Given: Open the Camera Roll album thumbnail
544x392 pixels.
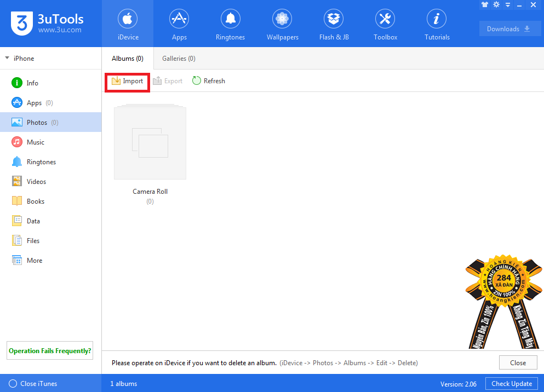Looking at the screenshot, I should click(150, 143).
